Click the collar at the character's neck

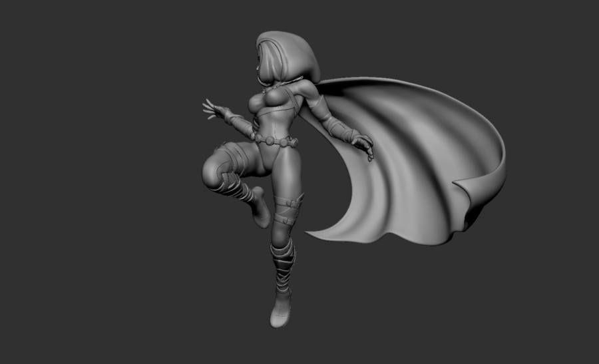click(270, 87)
